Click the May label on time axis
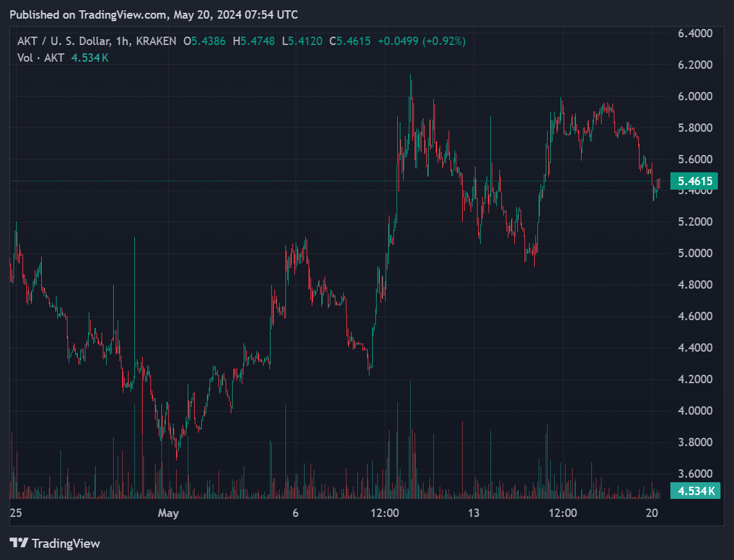Image resolution: width=734 pixels, height=560 pixels. 168,513
